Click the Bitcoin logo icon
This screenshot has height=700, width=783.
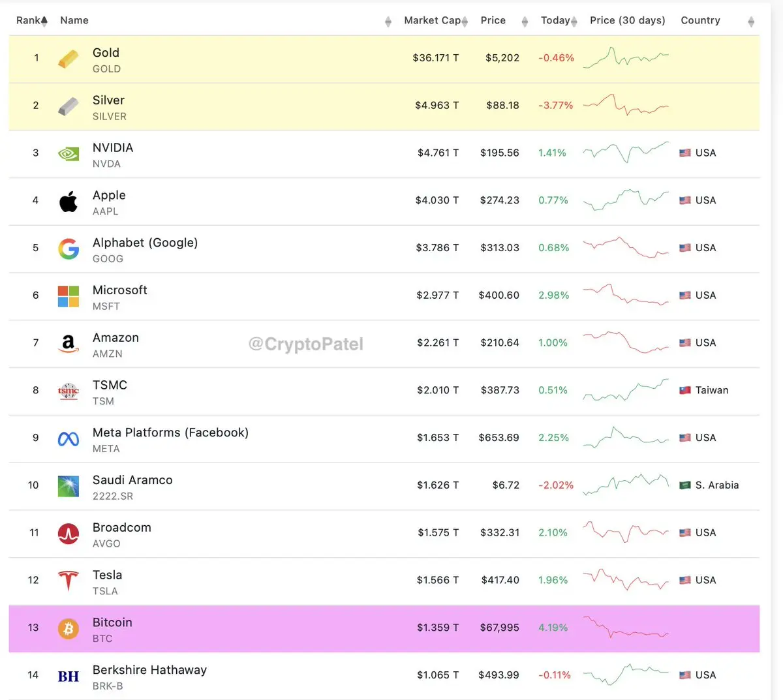point(69,628)
